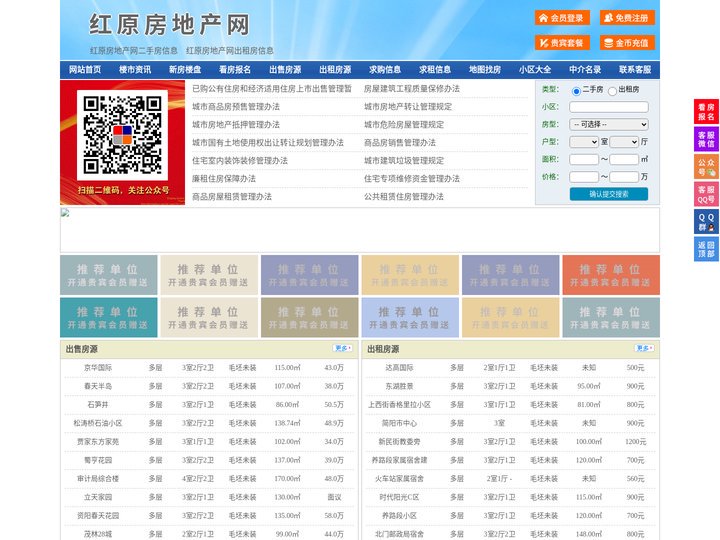Open 公共租赁住房管理办法 link
The width and height of the screenshot is (720, 540).
(404, 197)
